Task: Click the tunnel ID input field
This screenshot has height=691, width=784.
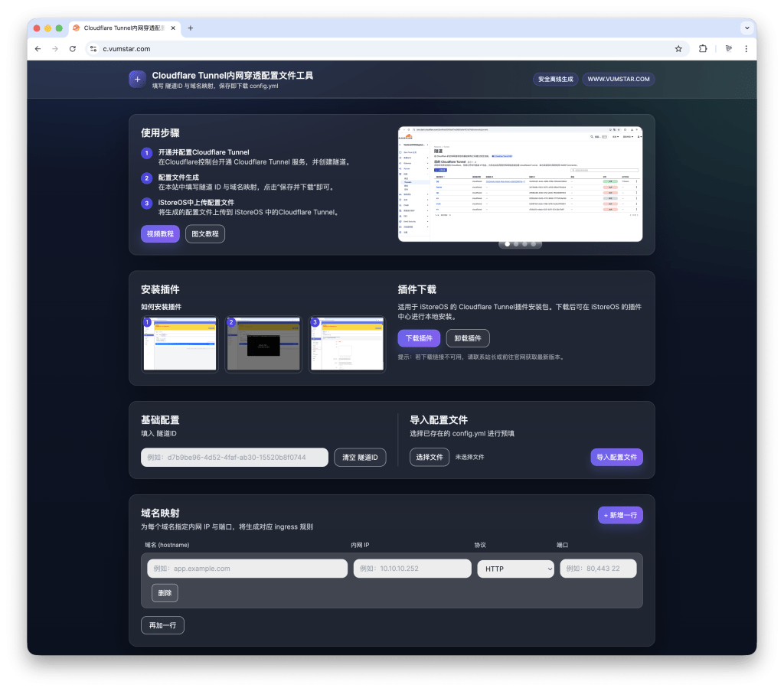Action: coord(234,458)
